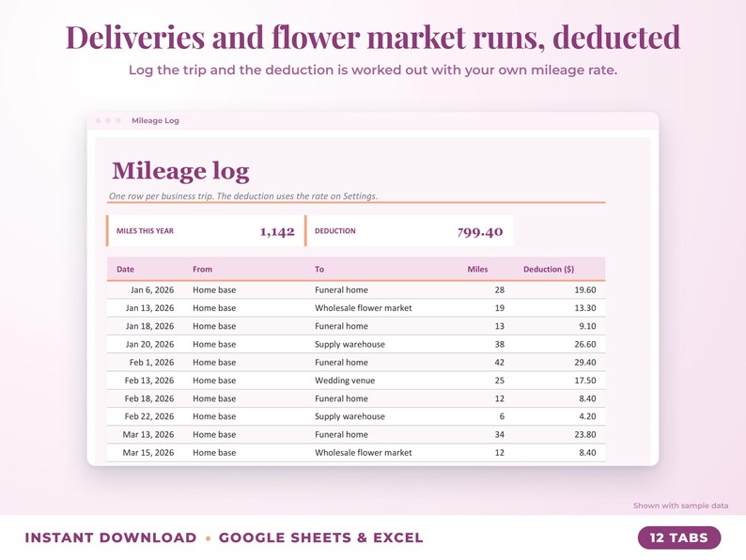Click the Mileage log heading
Image resolution: width=746 pixels, height=560 pixels.
(180, 171)
